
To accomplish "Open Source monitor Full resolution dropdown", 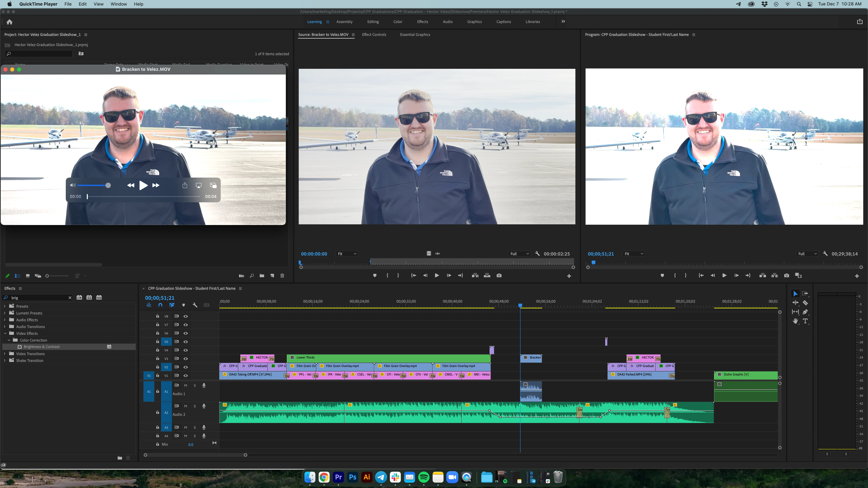I will tap(519, 254).
